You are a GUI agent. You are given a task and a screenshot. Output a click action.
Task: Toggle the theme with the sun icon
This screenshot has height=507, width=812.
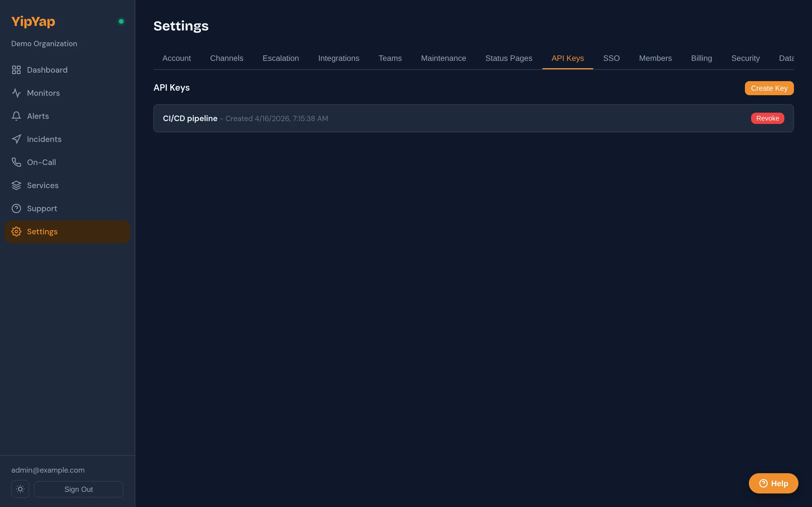(x=20, y=489)
